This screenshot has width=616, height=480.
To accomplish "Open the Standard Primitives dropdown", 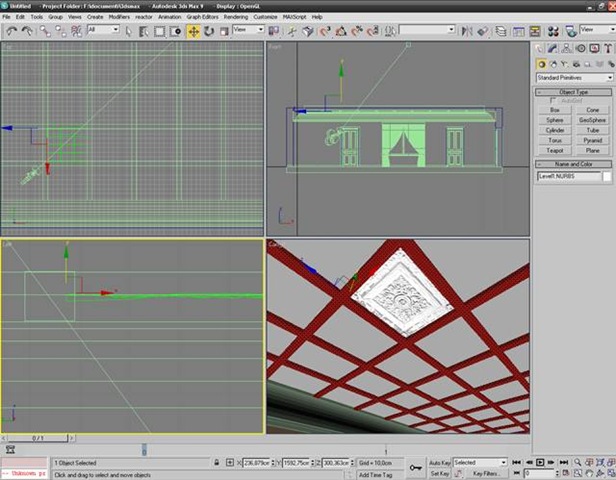I will click(x=574, y=77).
